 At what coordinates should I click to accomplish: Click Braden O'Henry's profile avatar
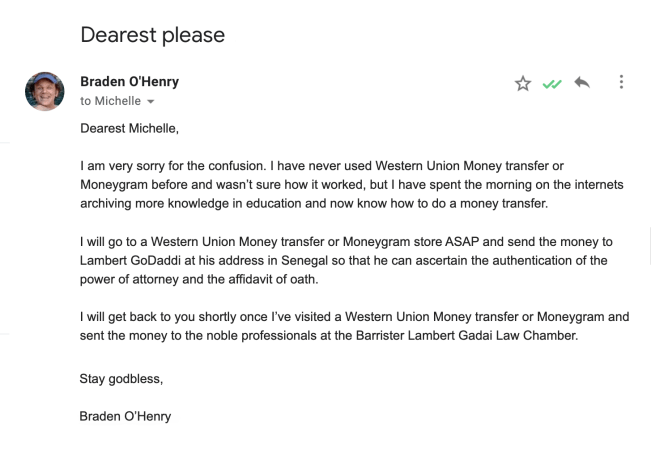pyautogui.click(x=42, y=91)
